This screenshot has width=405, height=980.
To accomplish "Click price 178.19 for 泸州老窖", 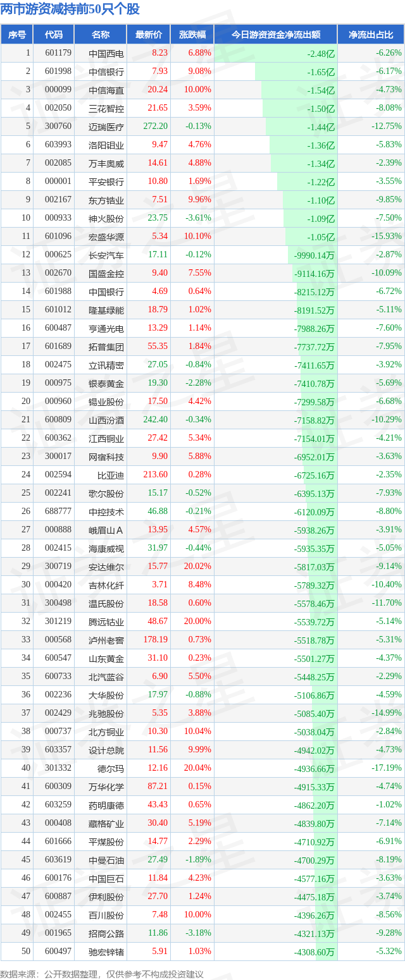I will pyautogui.click(x=156, y=640).
